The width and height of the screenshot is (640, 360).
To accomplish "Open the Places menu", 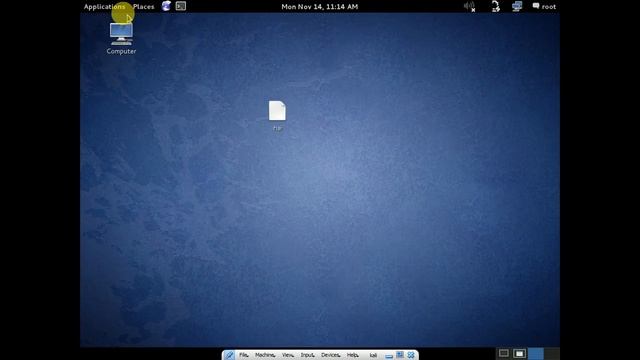I will click(x=144, y=7).
